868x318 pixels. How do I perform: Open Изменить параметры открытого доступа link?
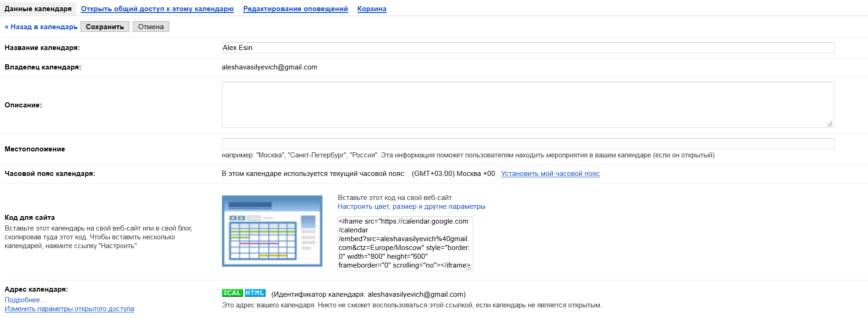pos(69,309)
